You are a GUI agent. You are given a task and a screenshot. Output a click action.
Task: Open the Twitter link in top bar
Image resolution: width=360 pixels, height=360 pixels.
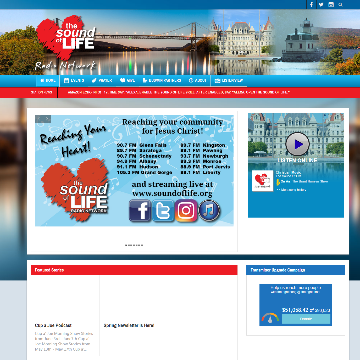pos(321,5)
